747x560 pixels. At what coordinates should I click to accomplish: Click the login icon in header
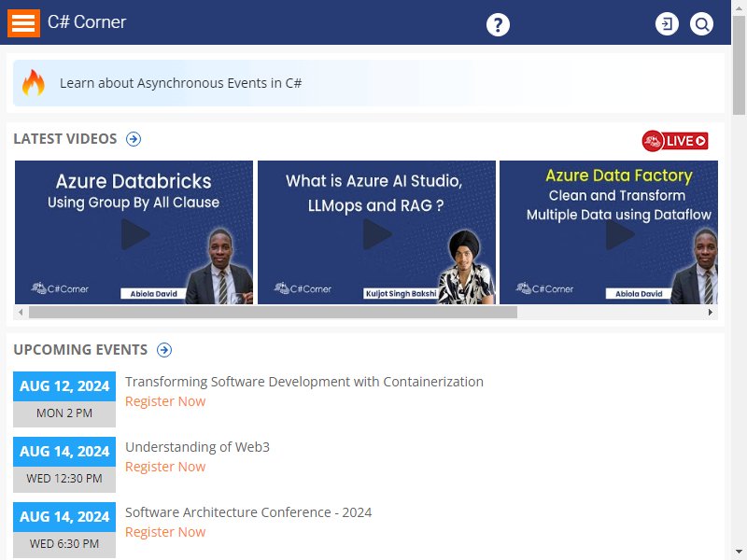[x=667, y=24]
